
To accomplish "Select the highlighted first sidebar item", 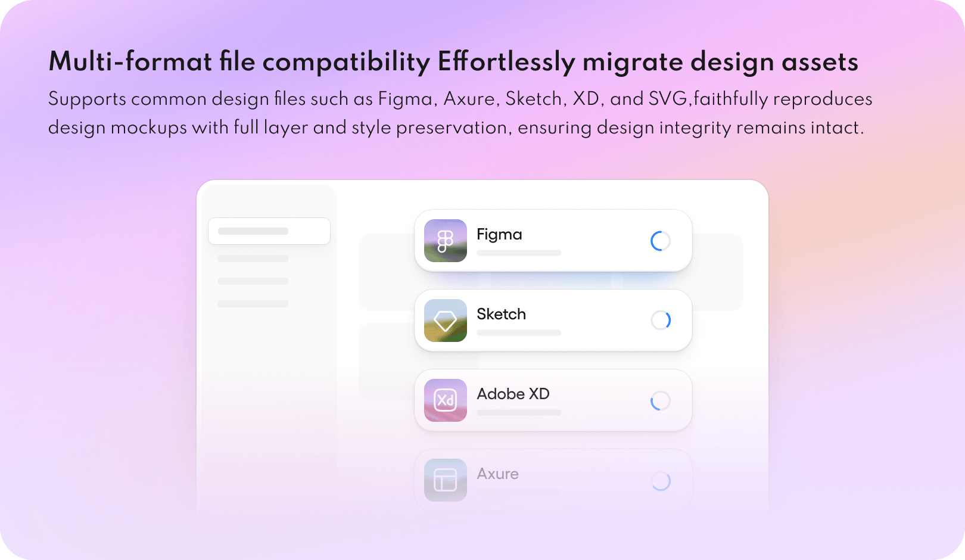I will point(269,231).
